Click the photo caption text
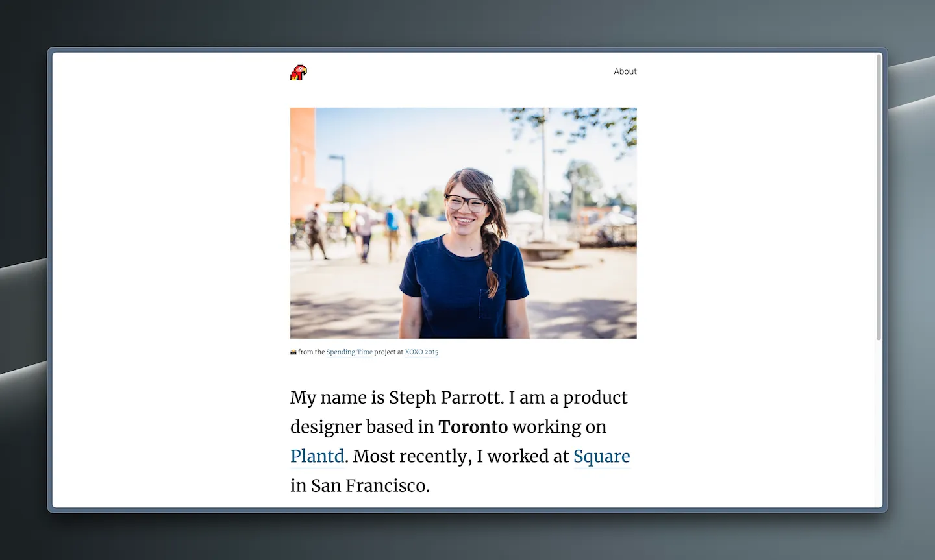 coord(365,352)
